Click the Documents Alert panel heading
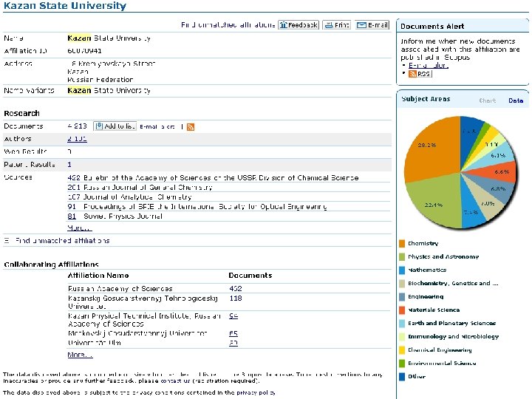 (x=432, y=27)
